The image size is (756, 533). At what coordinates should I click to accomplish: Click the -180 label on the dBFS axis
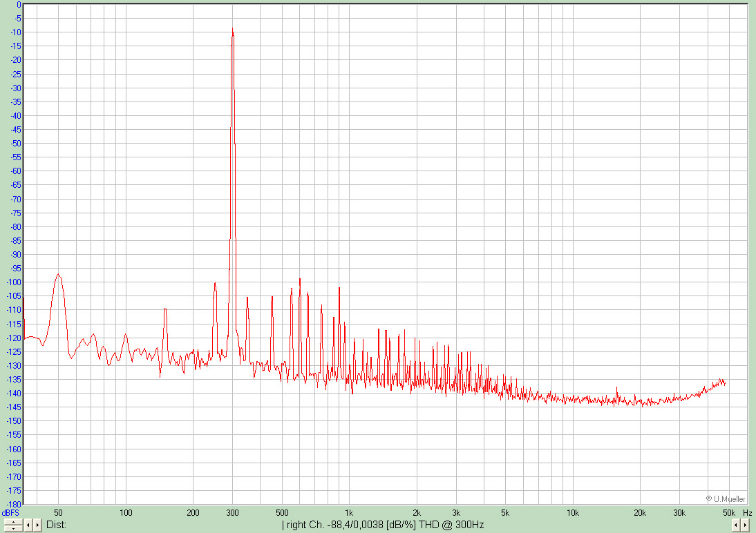tap(14, 504)
